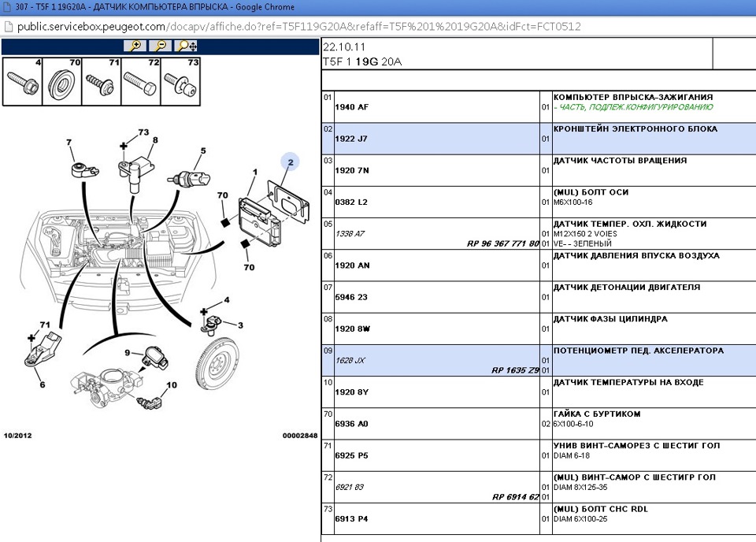Click description ГАЙКА С БУРТИКОМ

pos(597,414)
